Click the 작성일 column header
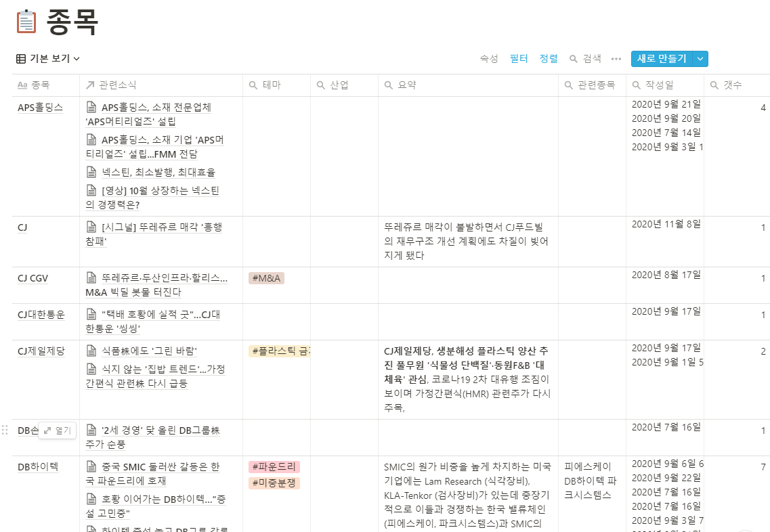Screen dimensions: 770x532 tap(665, 85)
